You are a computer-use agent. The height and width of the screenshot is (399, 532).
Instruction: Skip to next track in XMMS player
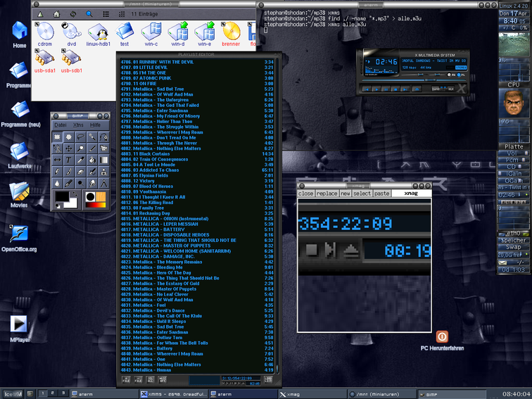tap(405, 89)
